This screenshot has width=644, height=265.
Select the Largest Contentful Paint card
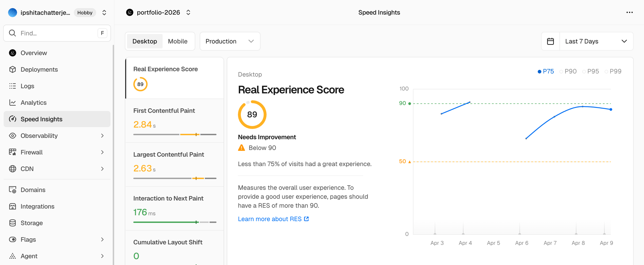pyautogui.click(x=175, y=165)
